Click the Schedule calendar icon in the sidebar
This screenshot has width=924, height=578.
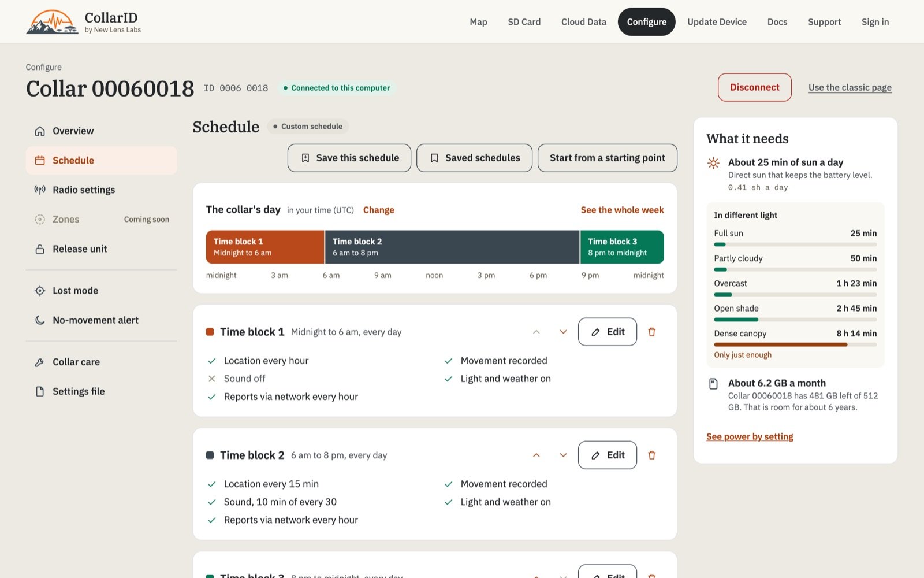(40, 161)
